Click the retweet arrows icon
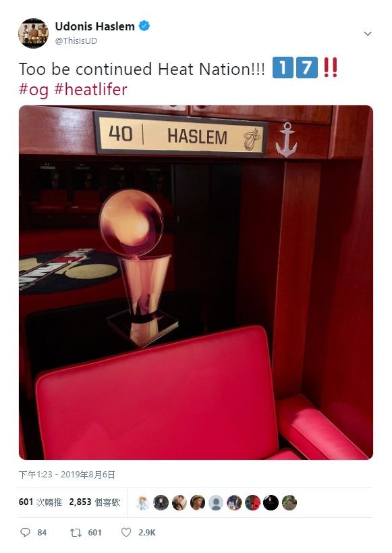This screenshot has height=553, width=392. tap(76, 532)
